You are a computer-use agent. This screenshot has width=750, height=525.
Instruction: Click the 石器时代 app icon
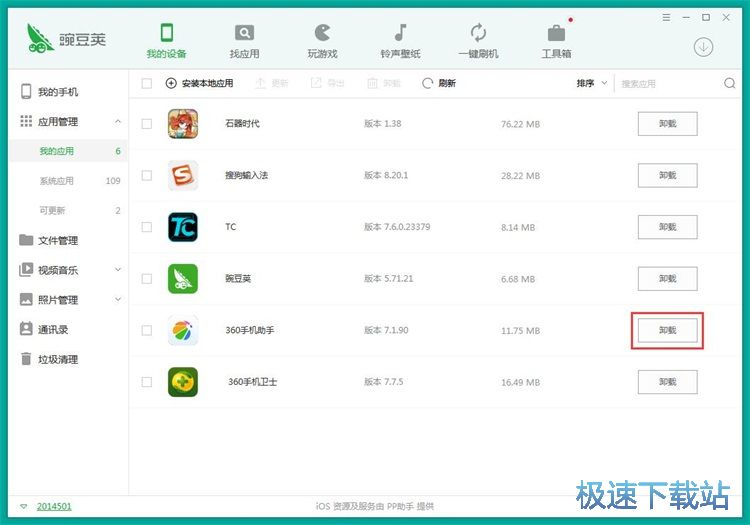(183, 124)
